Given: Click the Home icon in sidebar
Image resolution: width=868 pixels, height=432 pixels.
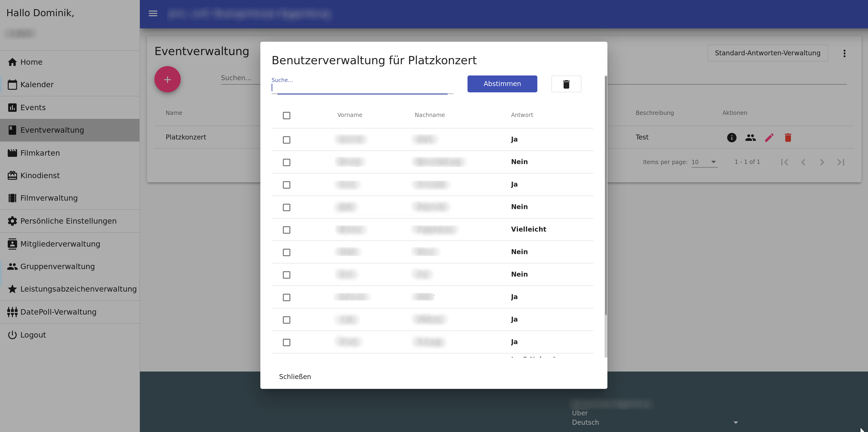Looking at the screenshot, I should pyautogui.click(x=12, y=62).
